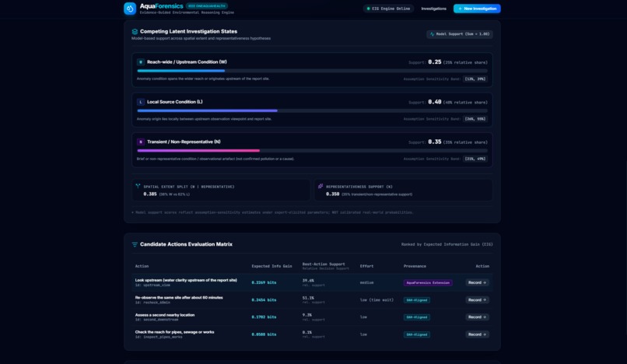This screenshot has width=627, height=364.
Task: Click the purple icon on Representativeness Support card
Action: tap(321, 186)
